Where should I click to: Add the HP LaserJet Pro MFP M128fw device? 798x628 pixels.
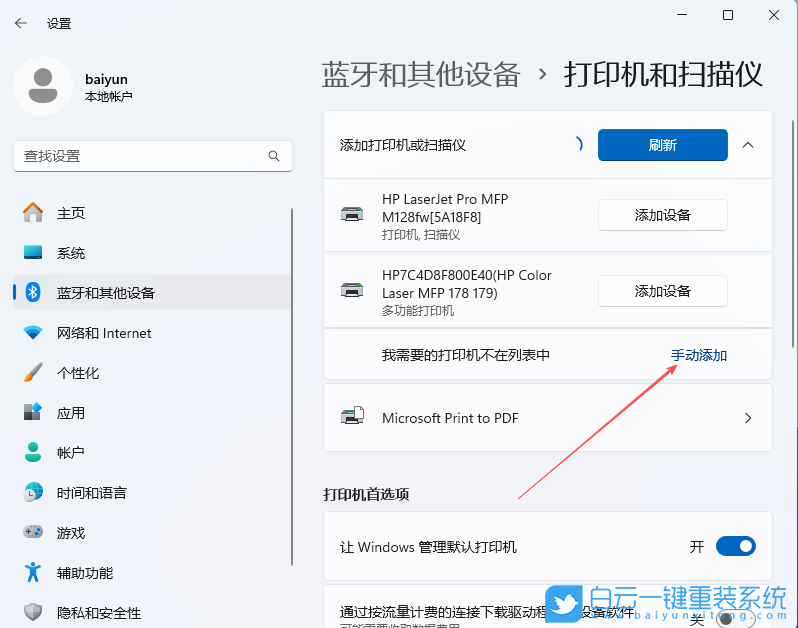(x=663, y=215)
